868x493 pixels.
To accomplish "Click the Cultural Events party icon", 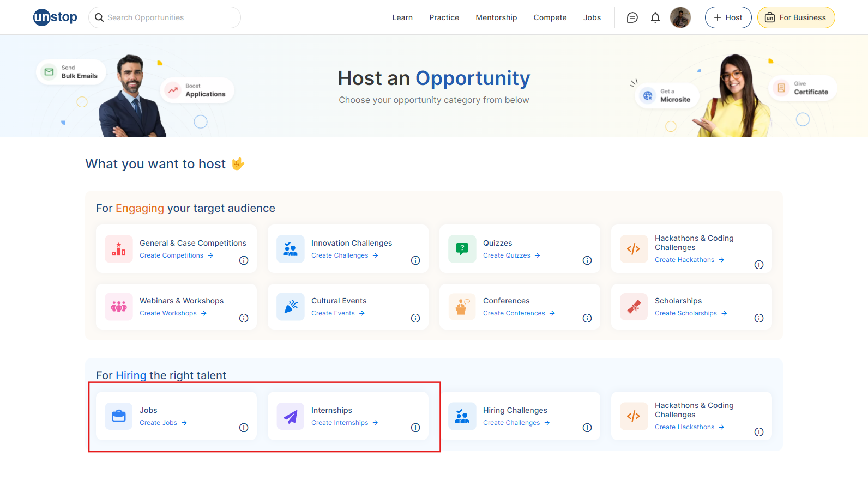I will pyautogui.click(x=291, y=307).
